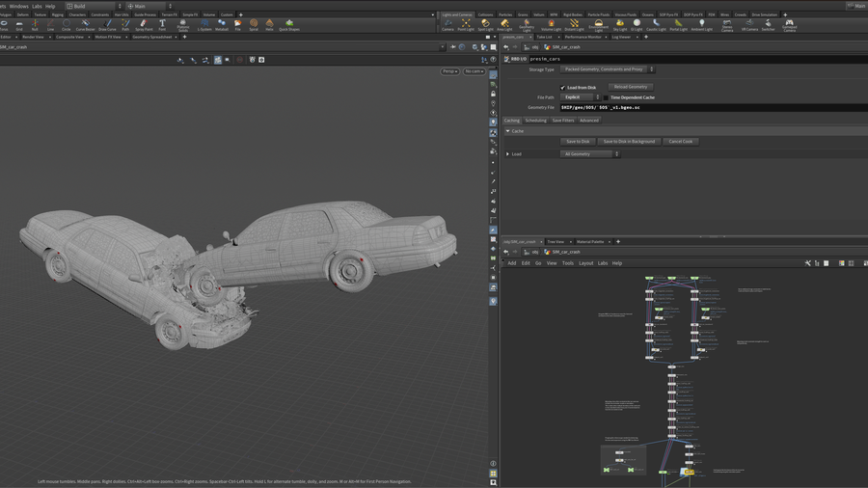Image resolution: width=868 pixels, height=488 pixels.
Task: Enable the Time Dependent Cache checkbox
Action: [607, 97]
